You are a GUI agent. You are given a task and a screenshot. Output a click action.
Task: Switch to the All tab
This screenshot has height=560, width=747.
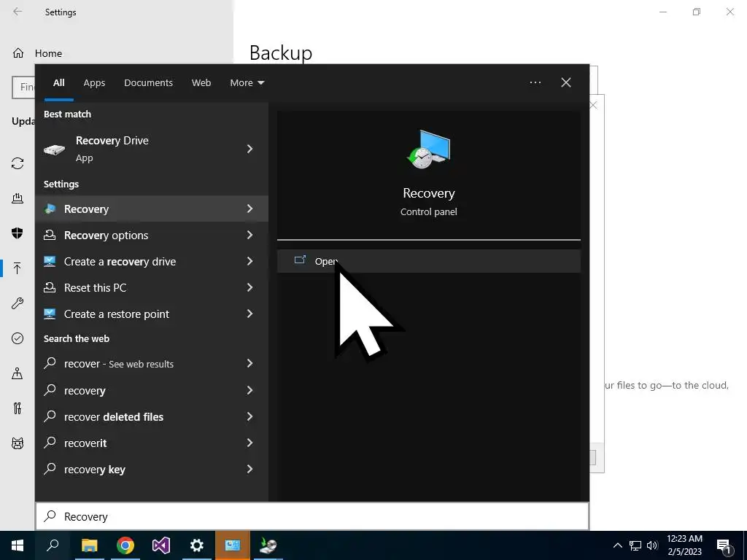point(58,82)
